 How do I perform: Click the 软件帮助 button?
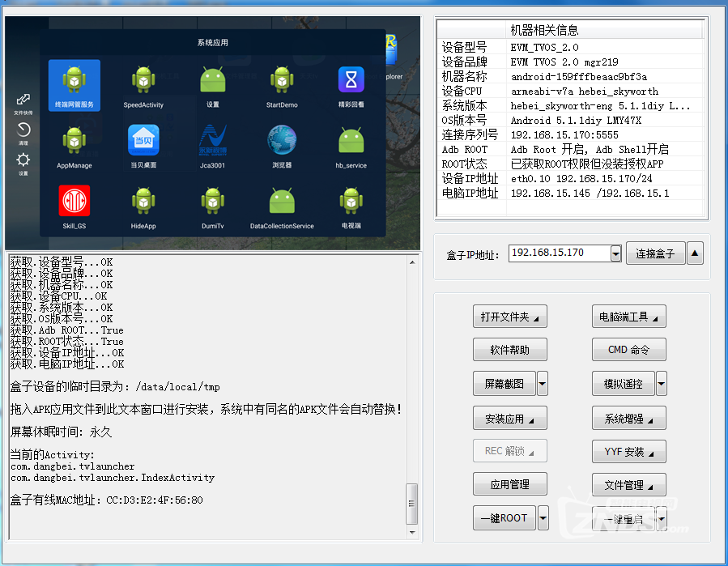tap(510, 350)
